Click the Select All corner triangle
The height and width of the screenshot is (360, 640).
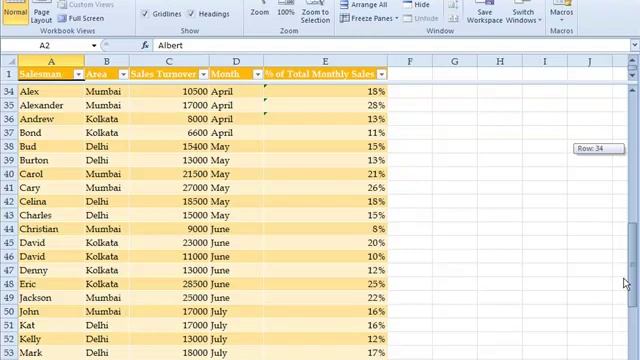(x=9, y=61)
